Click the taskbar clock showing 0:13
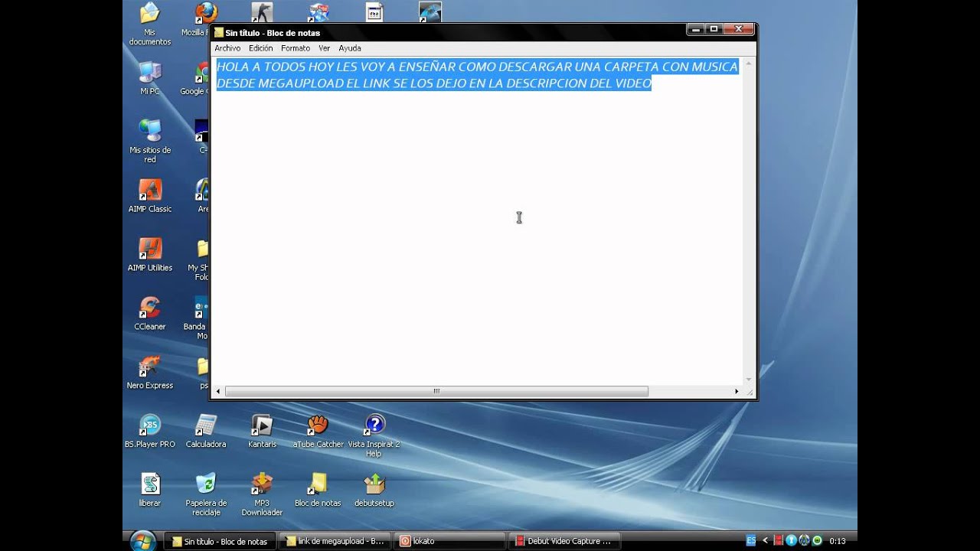Image resolution: width=980 pixels, height=551 pixels. (838, 541)
